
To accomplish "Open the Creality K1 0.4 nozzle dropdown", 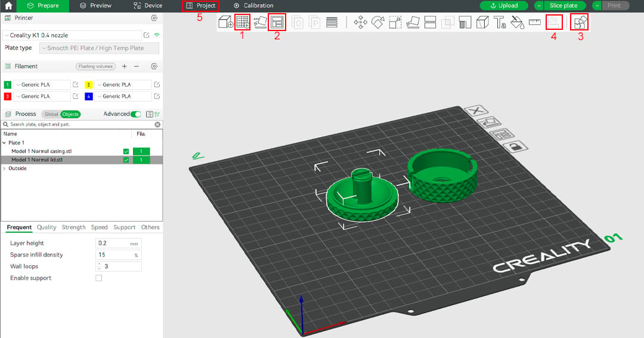I will (72, 35).
